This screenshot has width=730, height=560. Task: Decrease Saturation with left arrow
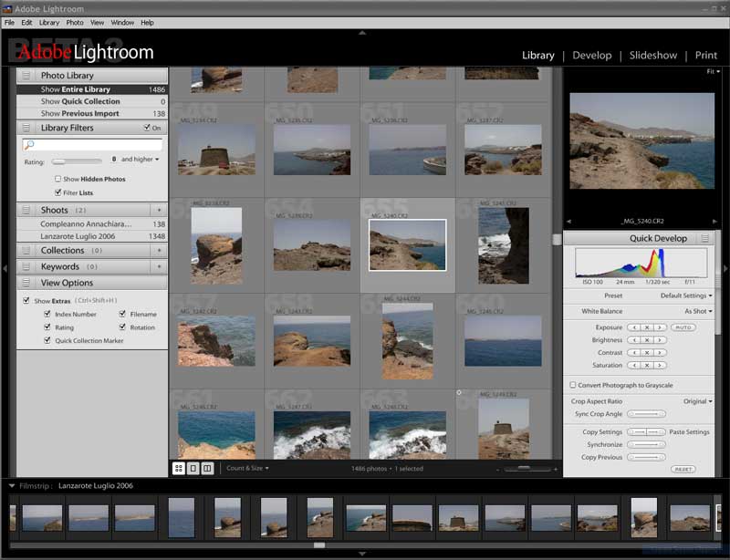point(634,366)
